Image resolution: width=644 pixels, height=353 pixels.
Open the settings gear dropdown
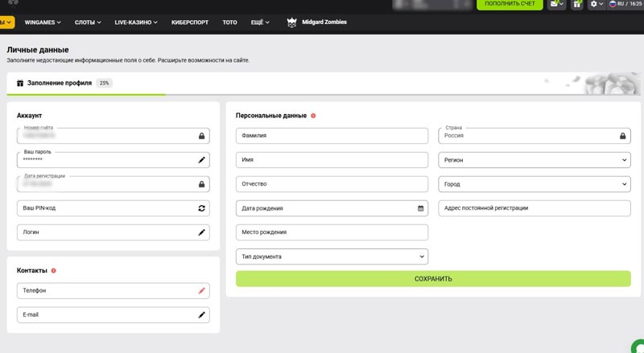coord(597,4)
